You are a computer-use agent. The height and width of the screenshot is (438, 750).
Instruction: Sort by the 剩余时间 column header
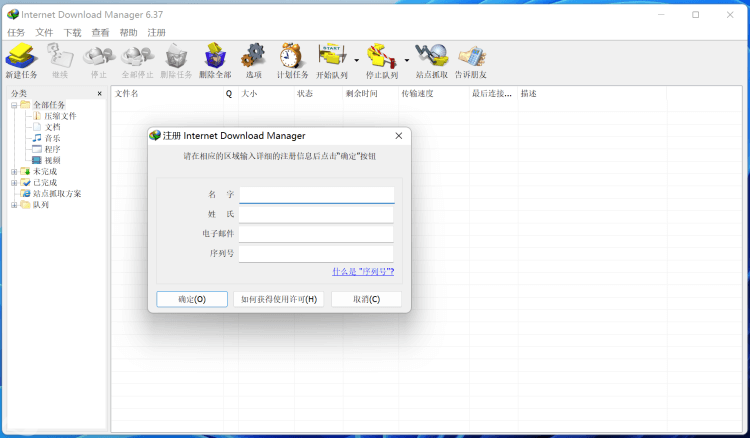coord(371,93)
